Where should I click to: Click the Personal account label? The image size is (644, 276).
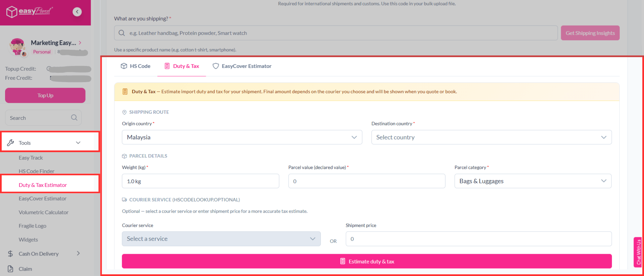point(42,52)
